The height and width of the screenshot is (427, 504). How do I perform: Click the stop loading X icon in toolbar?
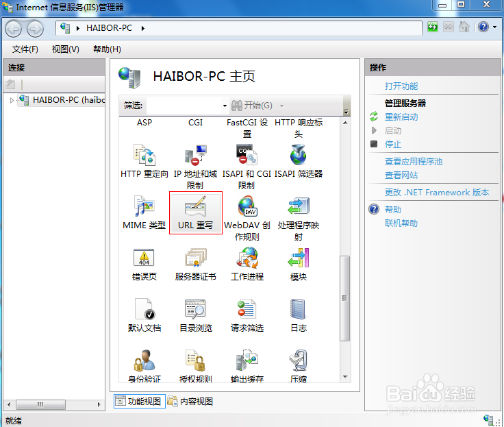pos(449,27)
